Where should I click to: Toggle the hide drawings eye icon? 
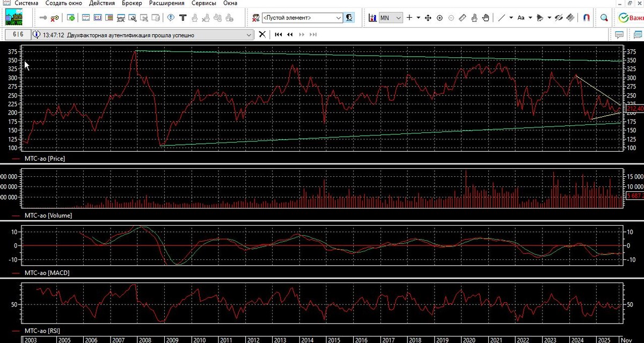click(x=558, y=18)
